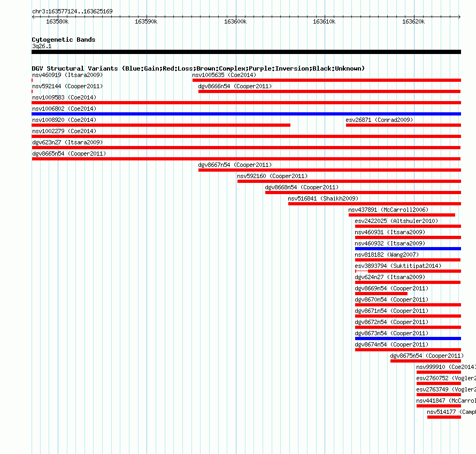Click the dgv8665n54 (Cooper2011) label
Screen dimensions: 476x454
pos(69,153)
